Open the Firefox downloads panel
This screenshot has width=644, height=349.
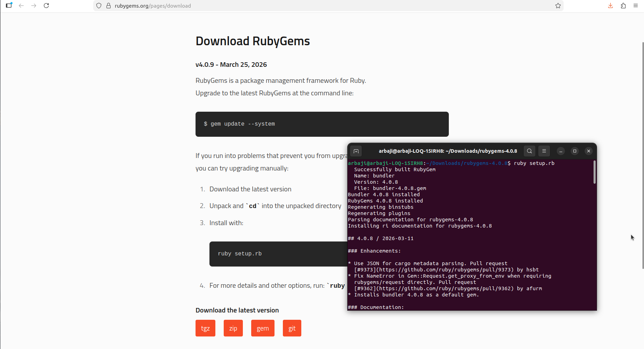pos(610,6)
